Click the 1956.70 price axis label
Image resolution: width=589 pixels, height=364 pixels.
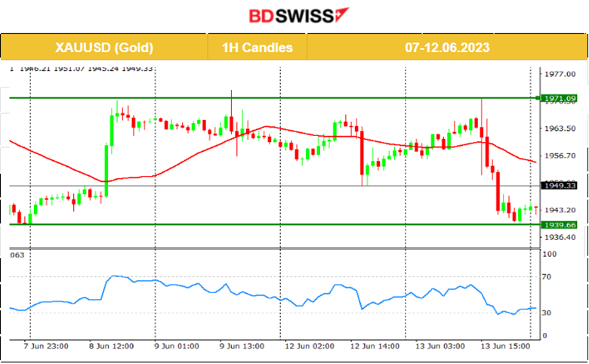[561, 156]
